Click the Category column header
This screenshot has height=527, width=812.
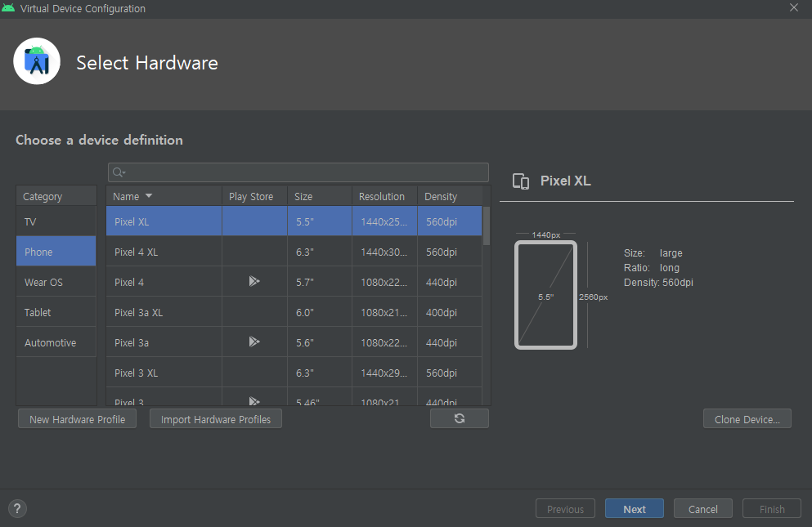56,196
